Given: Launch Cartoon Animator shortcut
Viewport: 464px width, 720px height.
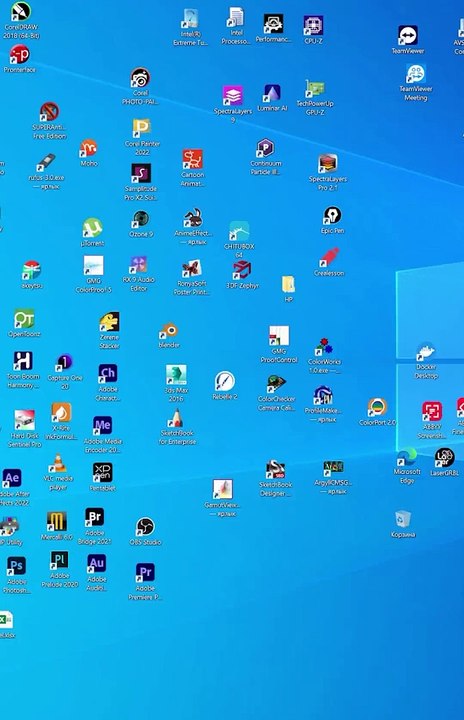Looking at the screenshot, I should pos(192,160).
